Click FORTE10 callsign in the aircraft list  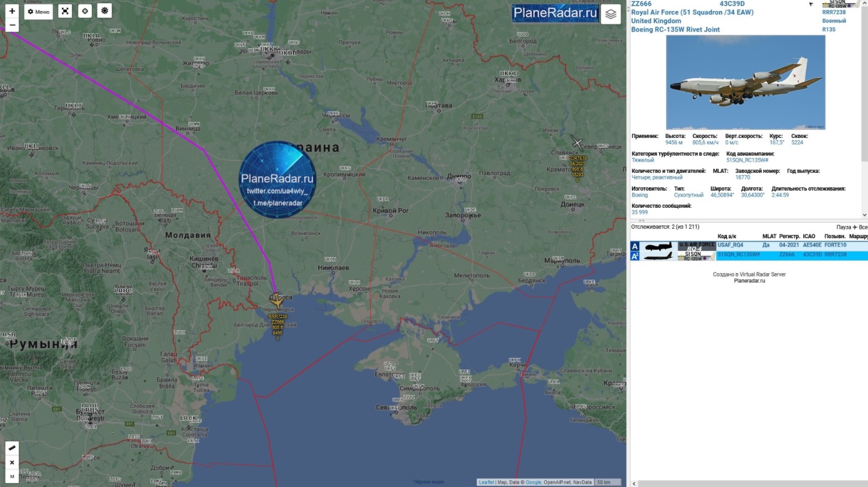point(835,245)
